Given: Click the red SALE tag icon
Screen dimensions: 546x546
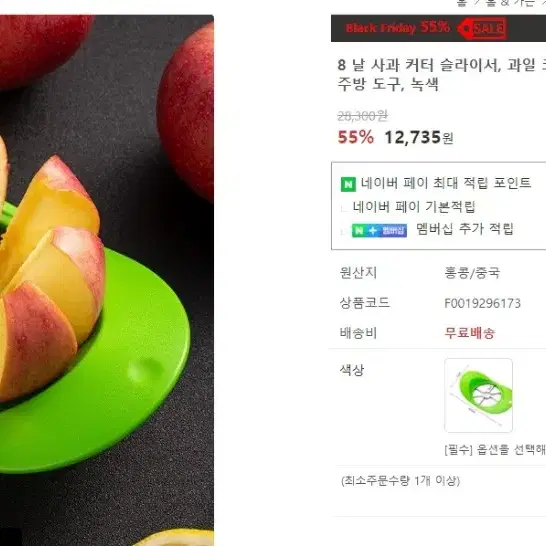Looking at the screenshot, I should click(x=482, y=28).
